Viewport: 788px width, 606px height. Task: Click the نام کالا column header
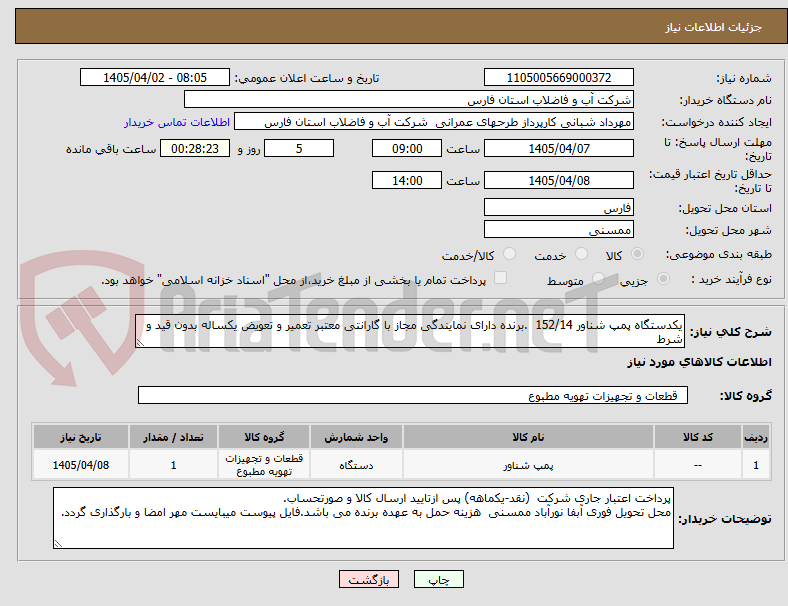528,437
